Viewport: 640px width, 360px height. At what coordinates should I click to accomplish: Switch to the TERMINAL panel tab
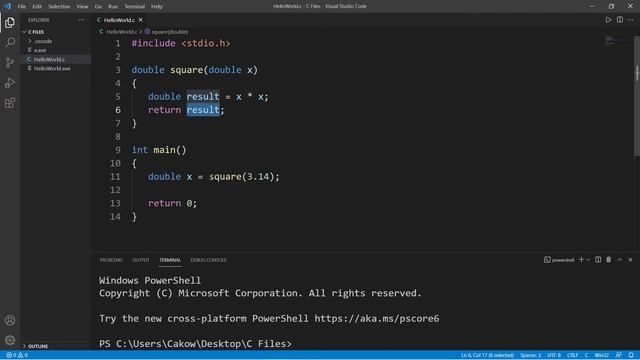point(170,260)
